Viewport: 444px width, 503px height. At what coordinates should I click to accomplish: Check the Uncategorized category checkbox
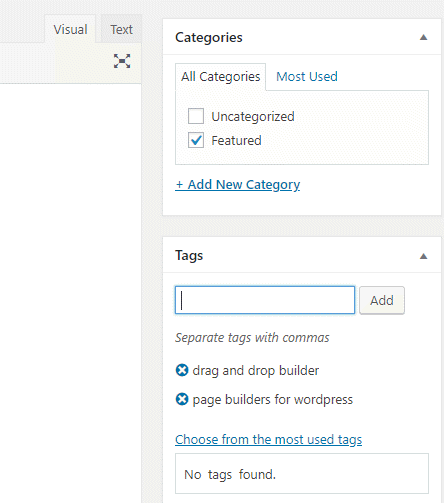tap(196, 116)
